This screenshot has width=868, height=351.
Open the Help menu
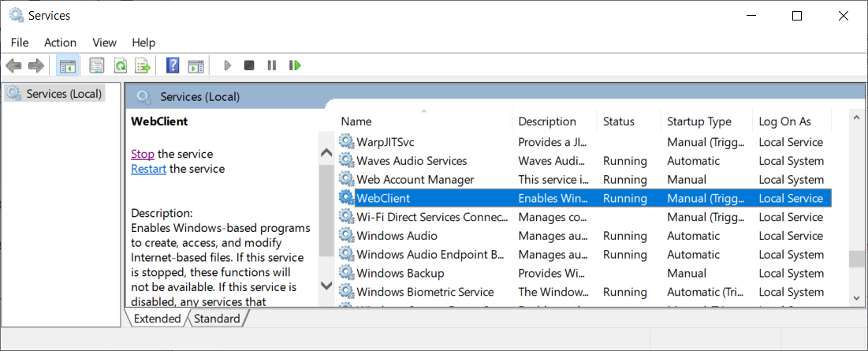coord(144,43)
